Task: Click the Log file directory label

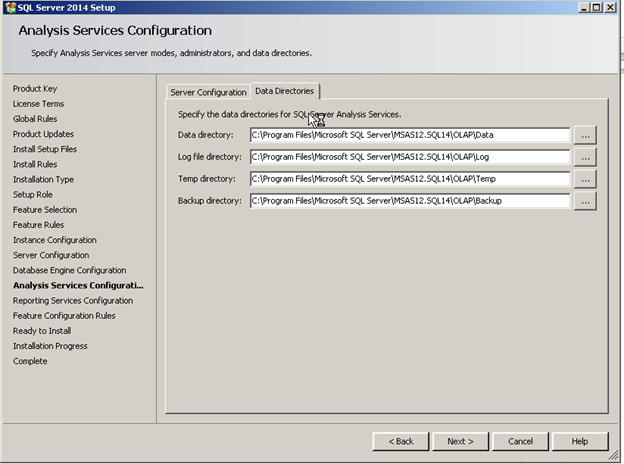Action: tap(210, 157)
